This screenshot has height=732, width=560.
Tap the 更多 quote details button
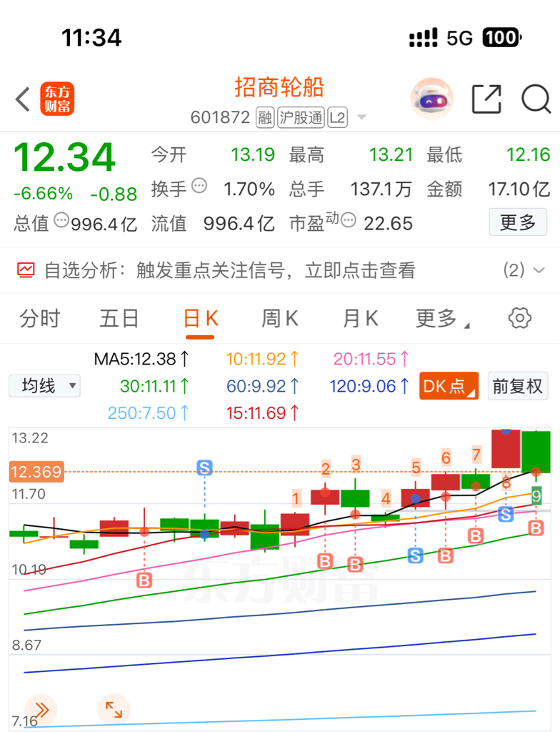tap(518, 222)
